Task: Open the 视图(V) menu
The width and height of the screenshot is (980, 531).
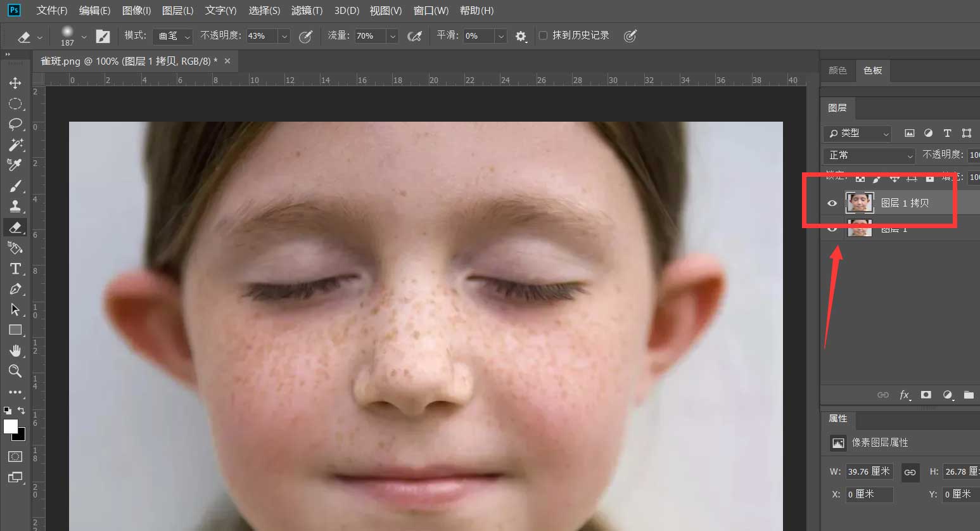Action: pos(386,11)
